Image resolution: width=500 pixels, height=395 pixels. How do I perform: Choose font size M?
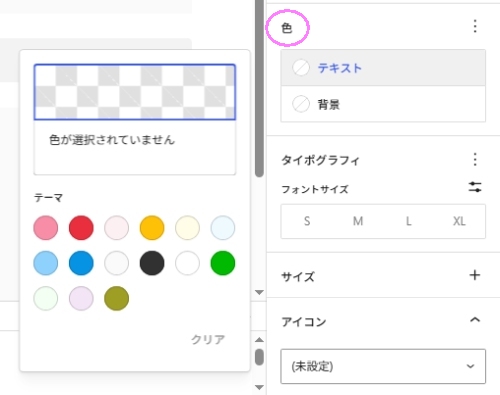click(x=358, y=221)
